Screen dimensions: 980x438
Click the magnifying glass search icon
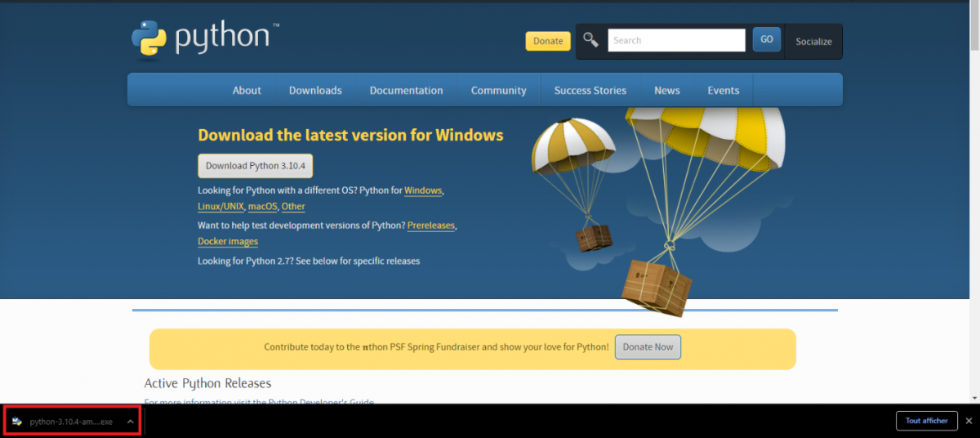tap(591, 40)
